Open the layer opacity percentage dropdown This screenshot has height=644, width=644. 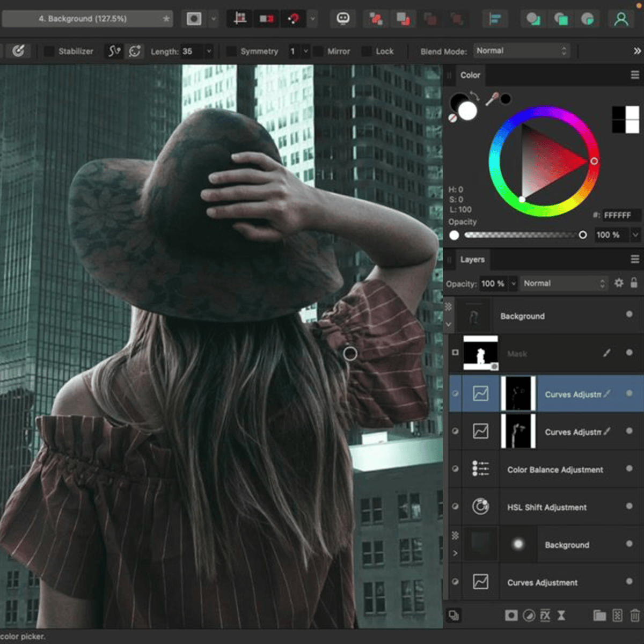pos(513,283)
